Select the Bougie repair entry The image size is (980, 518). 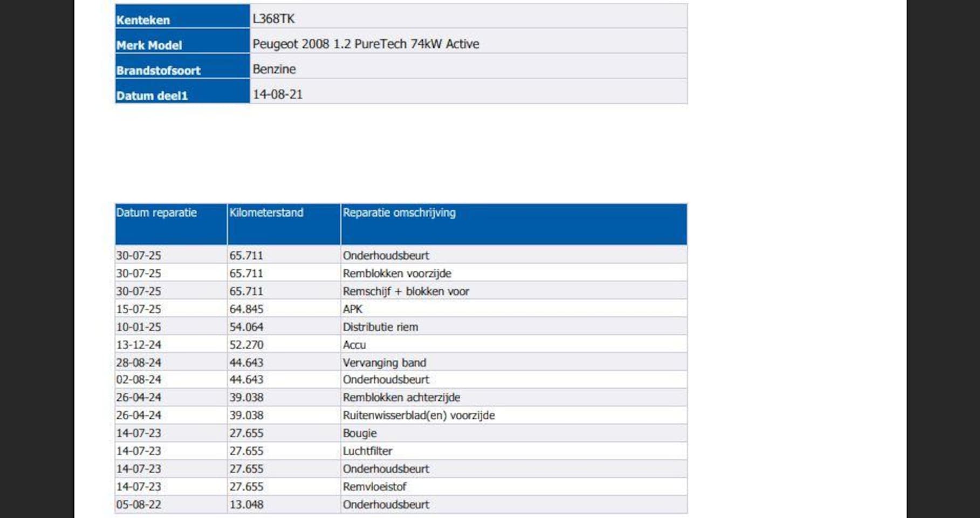tap(360, 433)
